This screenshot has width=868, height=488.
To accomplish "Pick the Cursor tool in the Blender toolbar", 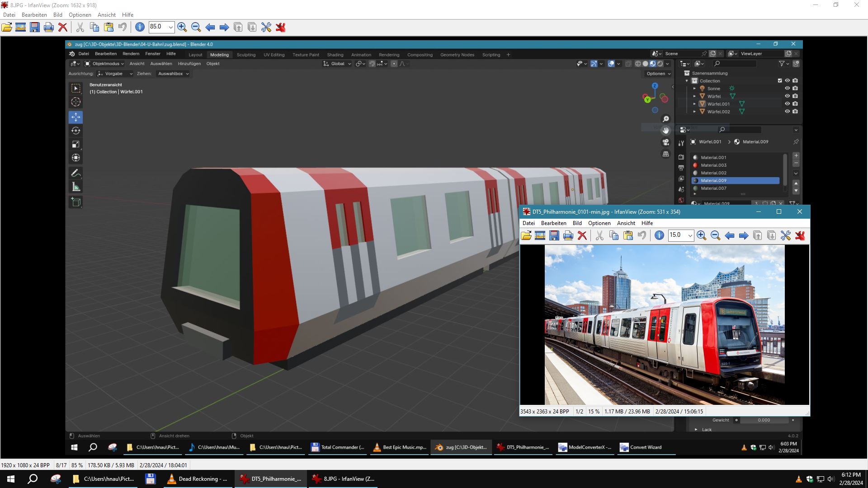I will 76,102.
